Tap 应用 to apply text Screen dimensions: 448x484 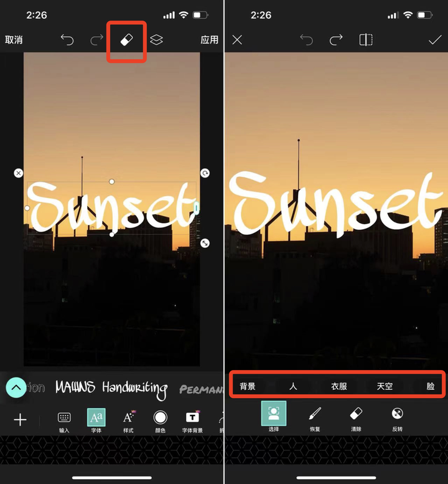[x=209, y=40]
